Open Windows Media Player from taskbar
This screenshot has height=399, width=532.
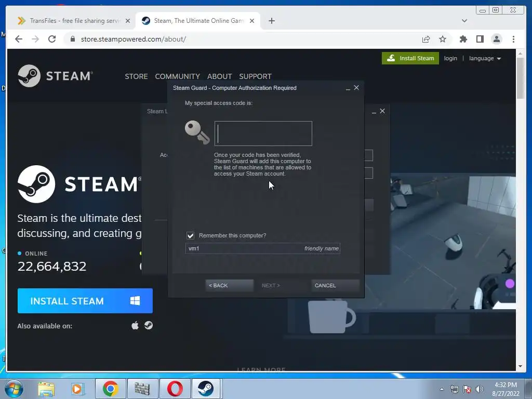click(x=77, y=389)
